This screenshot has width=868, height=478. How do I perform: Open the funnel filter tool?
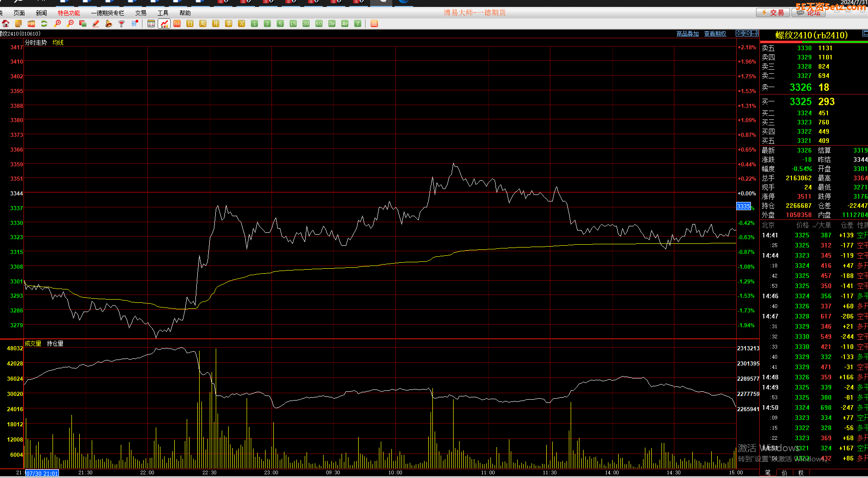122,24
